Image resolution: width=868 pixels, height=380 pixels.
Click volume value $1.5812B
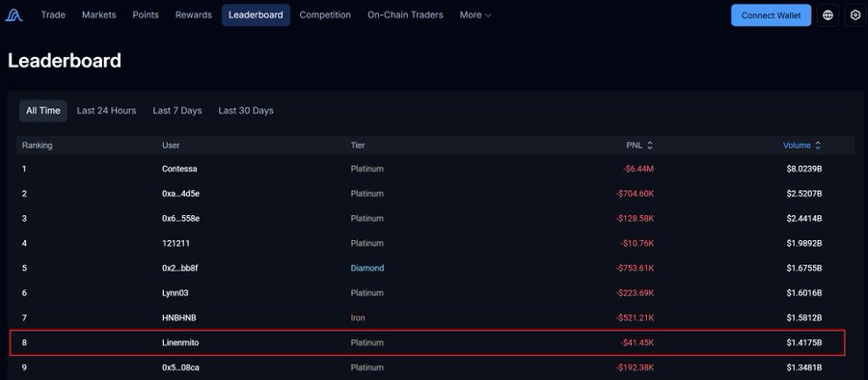tap(803, 318)
